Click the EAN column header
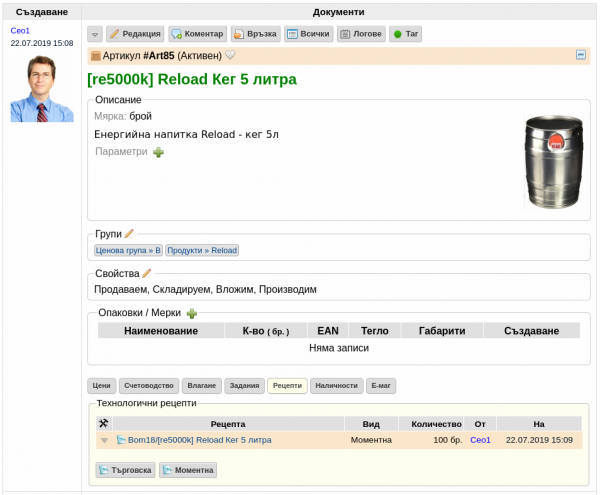 tap(328, 331)
